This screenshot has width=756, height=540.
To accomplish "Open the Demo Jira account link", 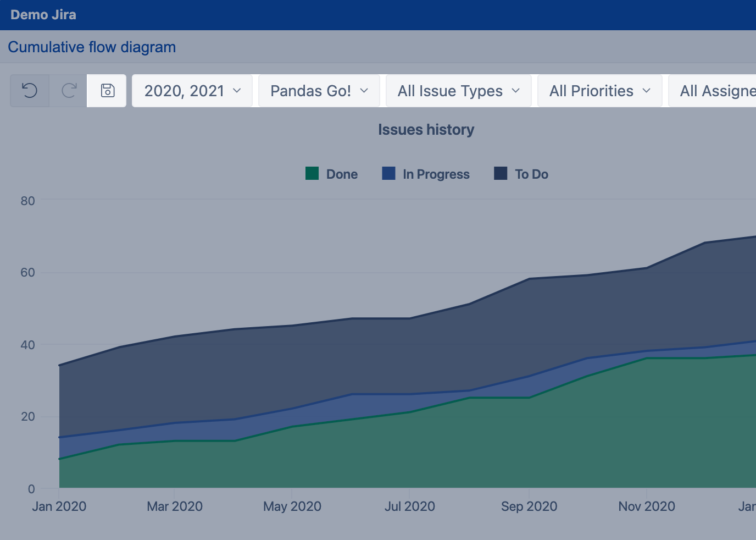I will point(43,15).
